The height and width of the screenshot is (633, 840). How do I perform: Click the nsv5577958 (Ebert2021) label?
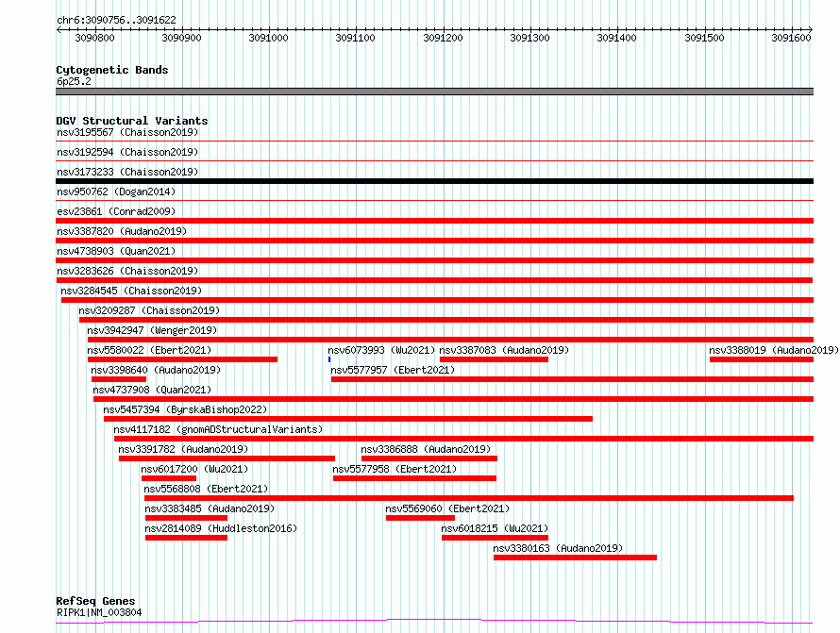(395, 469)
